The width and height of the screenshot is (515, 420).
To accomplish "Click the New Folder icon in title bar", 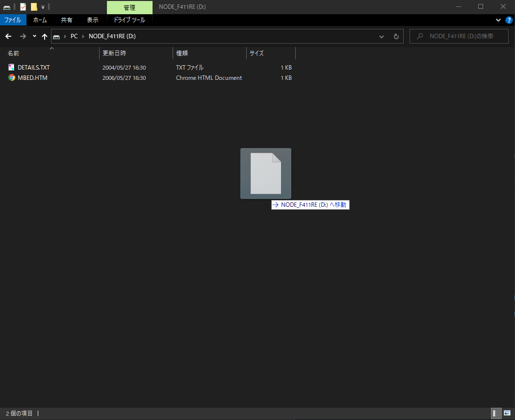I will point(34,7).
